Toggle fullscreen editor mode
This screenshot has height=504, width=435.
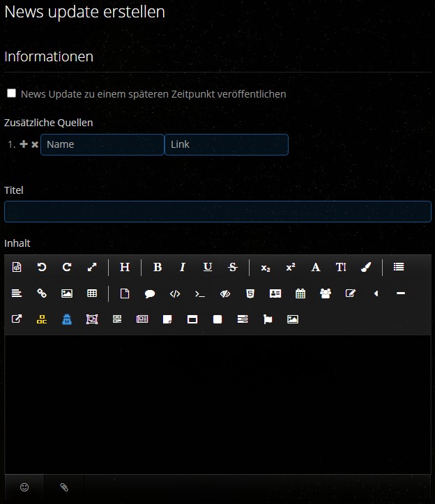coord(92,267)
